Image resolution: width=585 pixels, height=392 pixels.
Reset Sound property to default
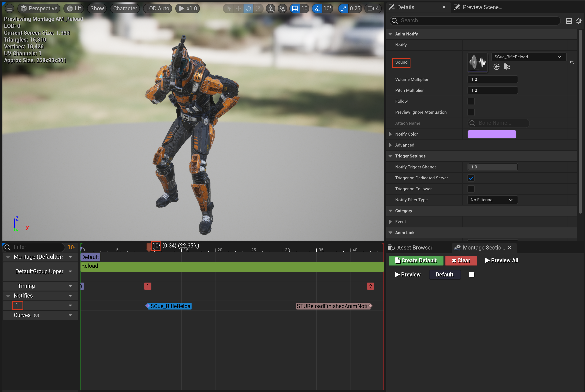(x=572, y=62)
